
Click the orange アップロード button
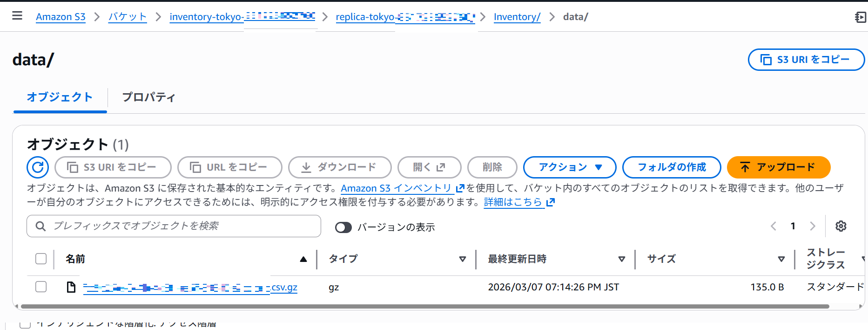[778, 167]
